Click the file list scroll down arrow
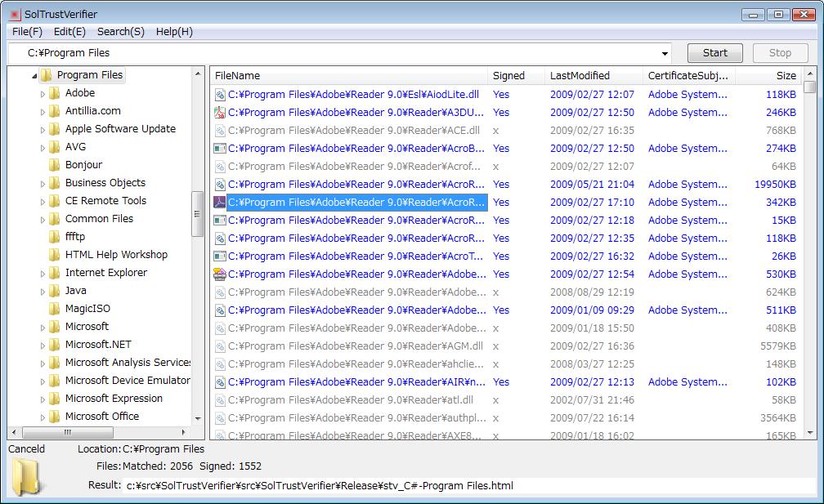The image size is (824, 504). 810,434
